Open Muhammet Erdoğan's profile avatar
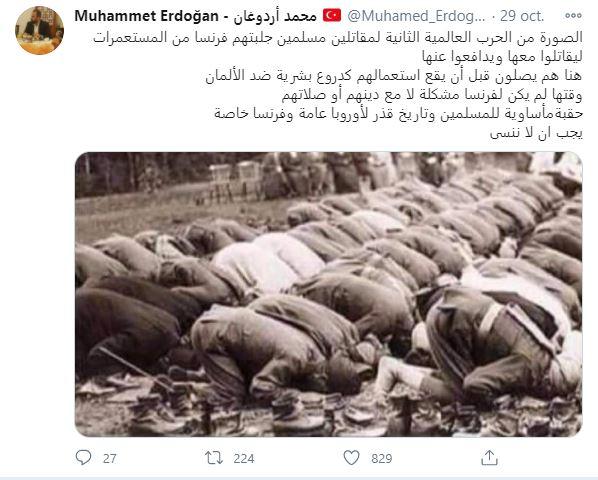 pyautogui.click(x=39, y=30)
